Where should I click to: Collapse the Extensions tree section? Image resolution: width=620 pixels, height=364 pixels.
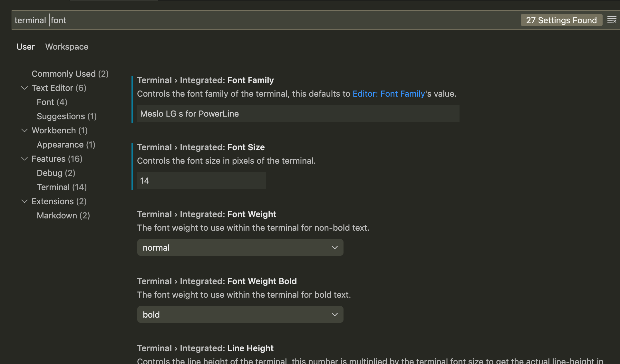click(x=24, y=201)
